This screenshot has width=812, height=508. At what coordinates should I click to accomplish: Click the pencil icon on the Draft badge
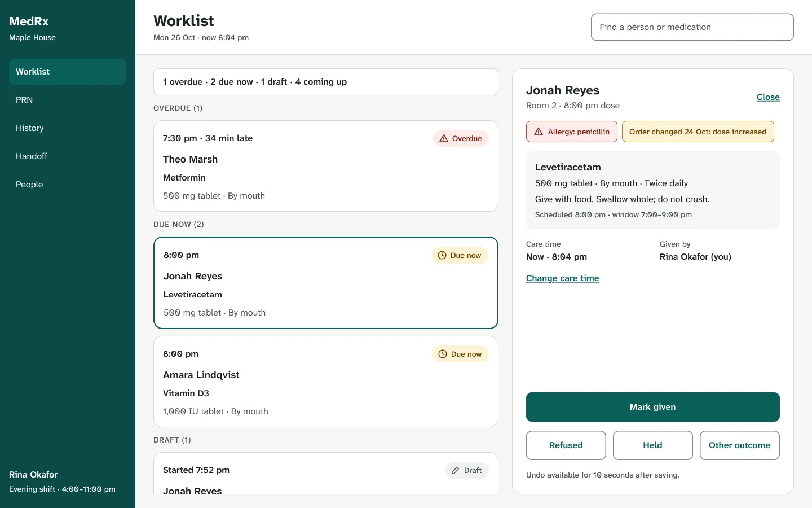coord(455,470)
